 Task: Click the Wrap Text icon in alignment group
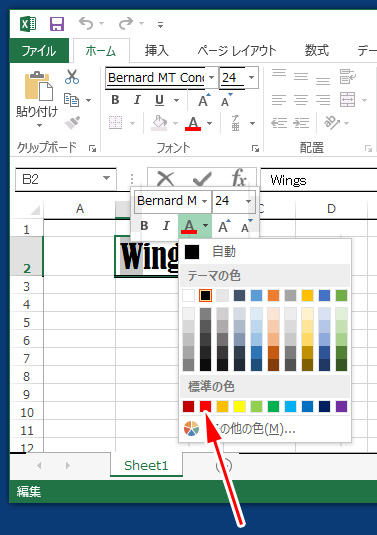[348, 76]
